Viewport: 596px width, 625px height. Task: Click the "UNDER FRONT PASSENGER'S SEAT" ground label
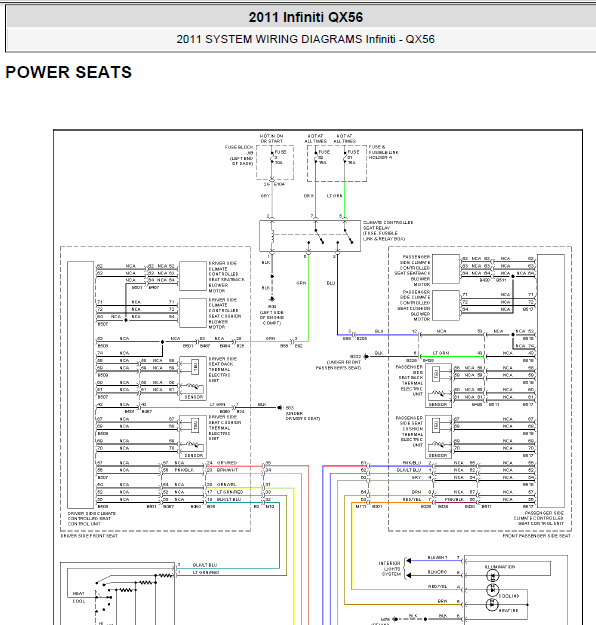[338, 365]
